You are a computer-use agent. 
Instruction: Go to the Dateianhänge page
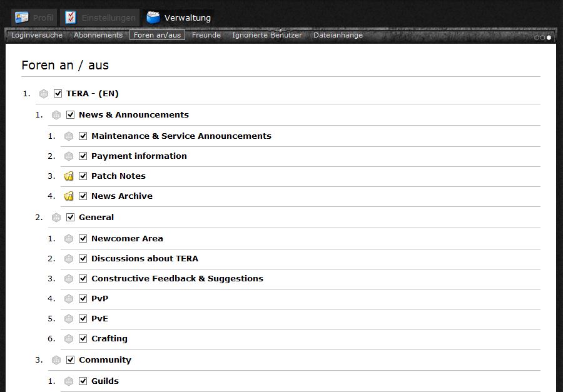(x=338, y=35)
